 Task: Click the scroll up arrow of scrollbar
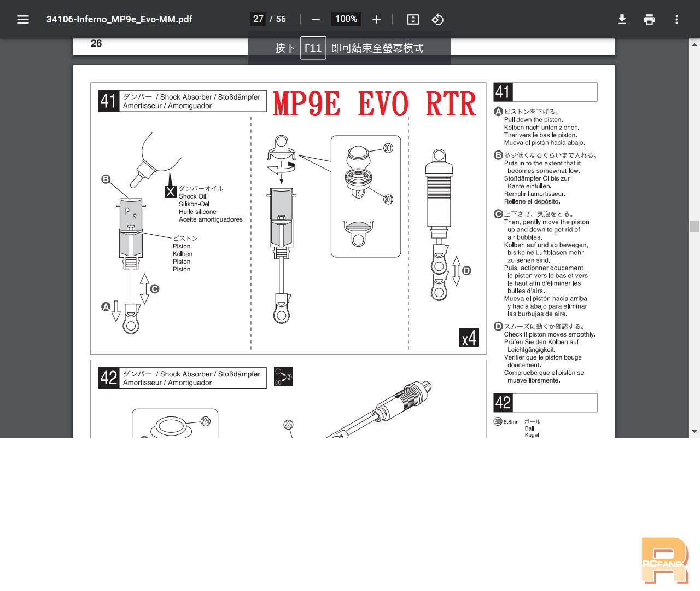694,44
